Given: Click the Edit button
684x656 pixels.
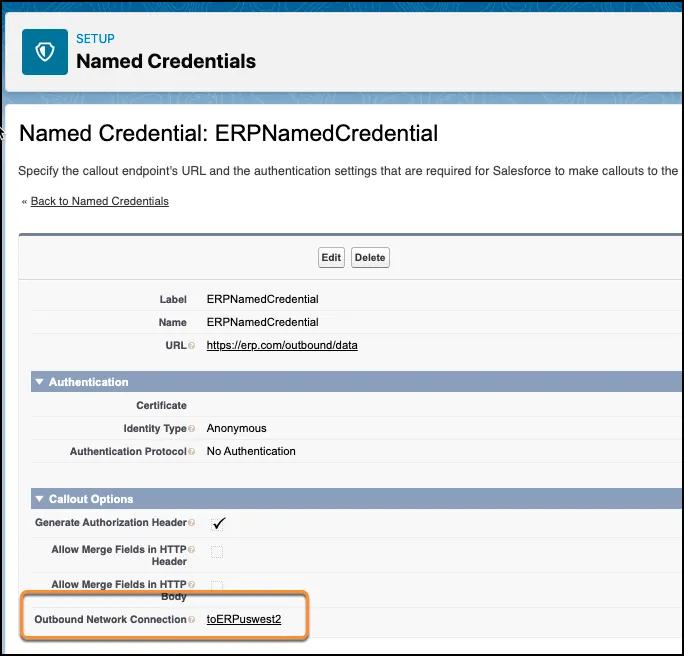Looking at the screenshot, I should click(331, 257).
